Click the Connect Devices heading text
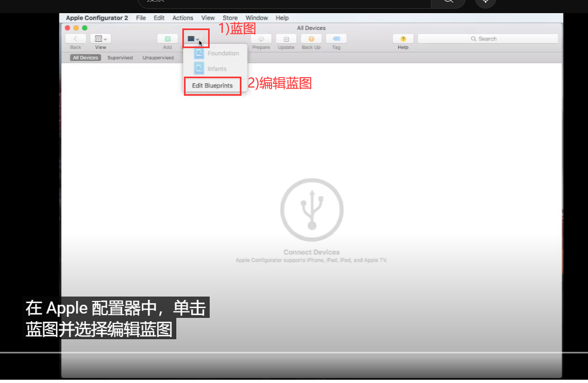This screenshot has width=588, height=383. pos(312,252)
